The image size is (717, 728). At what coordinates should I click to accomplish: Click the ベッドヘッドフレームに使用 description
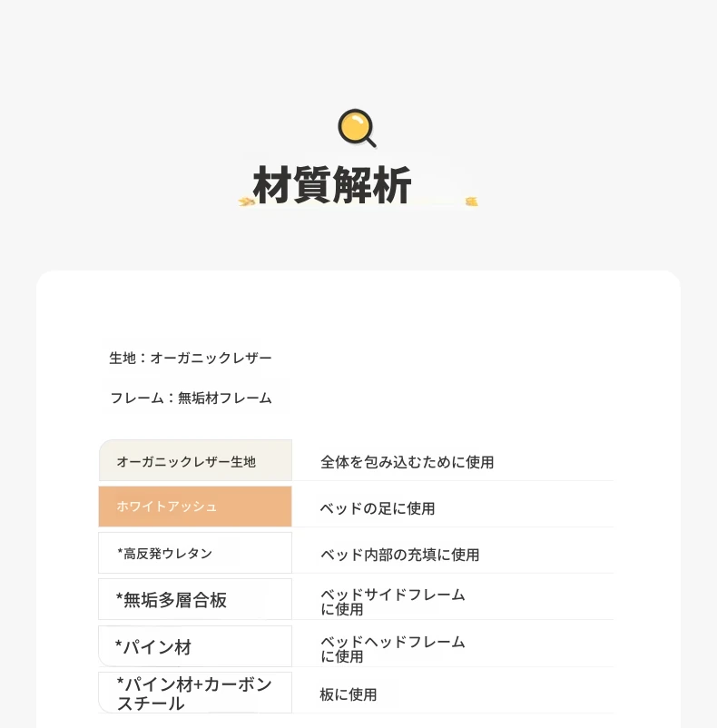coord(393,649)
